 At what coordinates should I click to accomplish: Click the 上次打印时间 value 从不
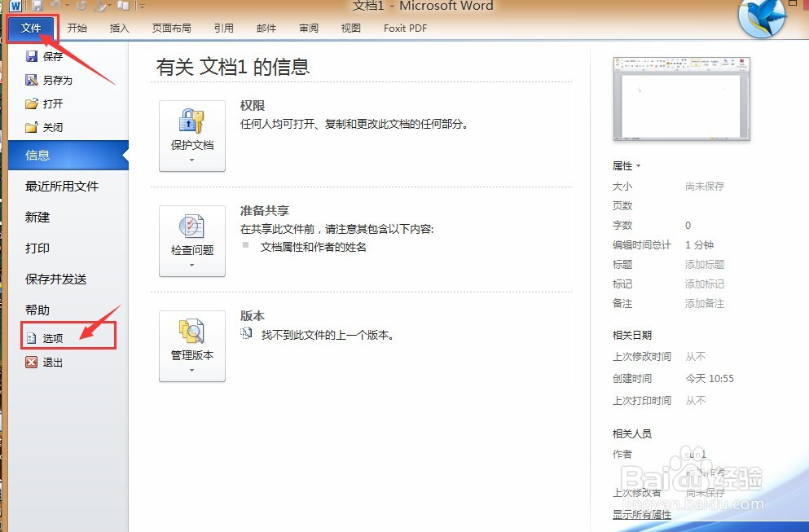[x=696, y=400]
